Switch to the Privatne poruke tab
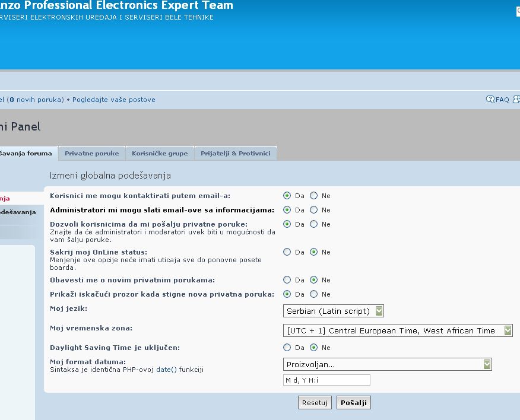520x420 pixels. [x=91, y=154]
